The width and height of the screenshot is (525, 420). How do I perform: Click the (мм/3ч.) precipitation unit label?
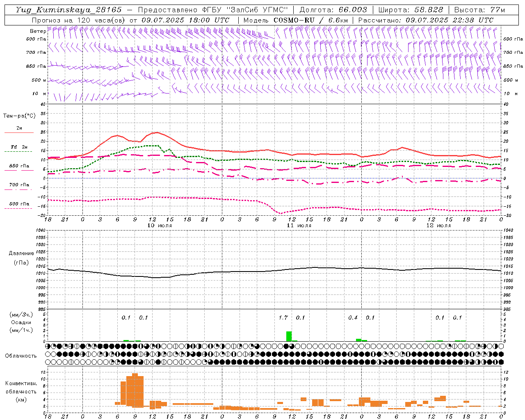[x=21, y=315]
